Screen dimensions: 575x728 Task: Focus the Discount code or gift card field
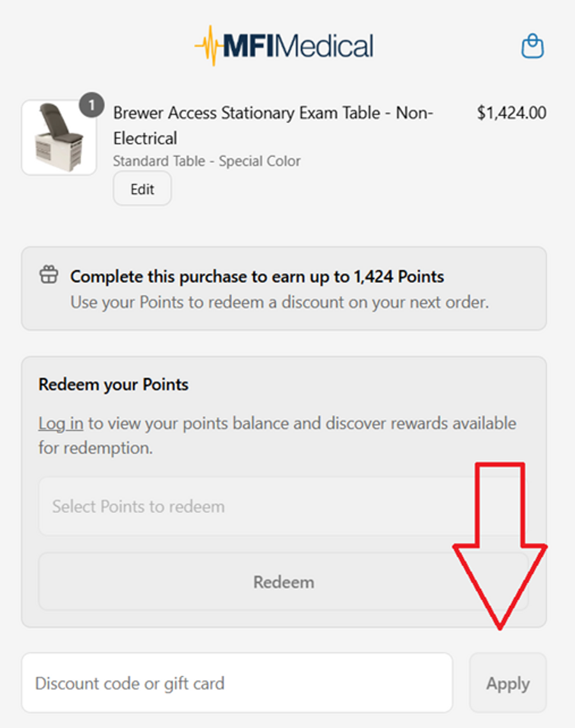pos(236,683)
